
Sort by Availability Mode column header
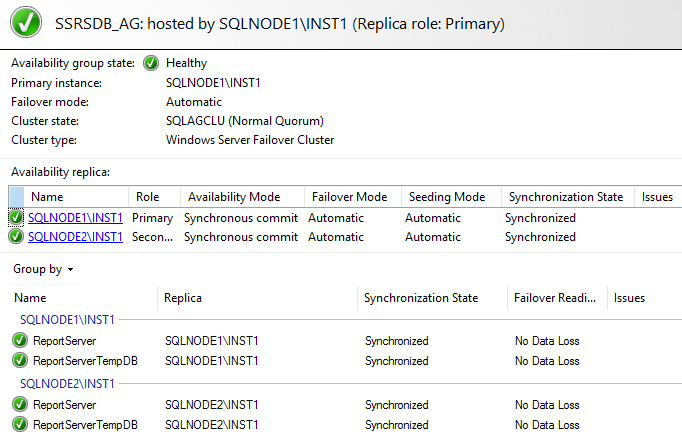pyautogui.click(x=234, y=197)
